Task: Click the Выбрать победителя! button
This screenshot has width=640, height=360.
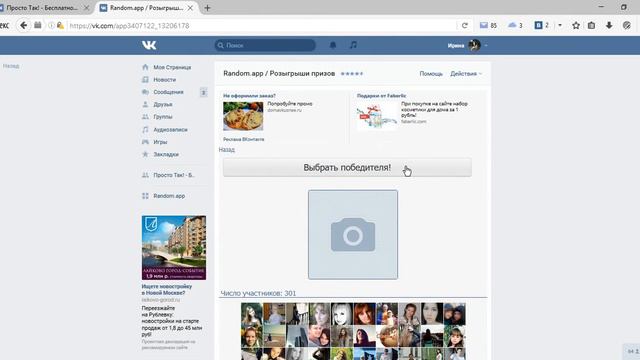Action: 347,167
